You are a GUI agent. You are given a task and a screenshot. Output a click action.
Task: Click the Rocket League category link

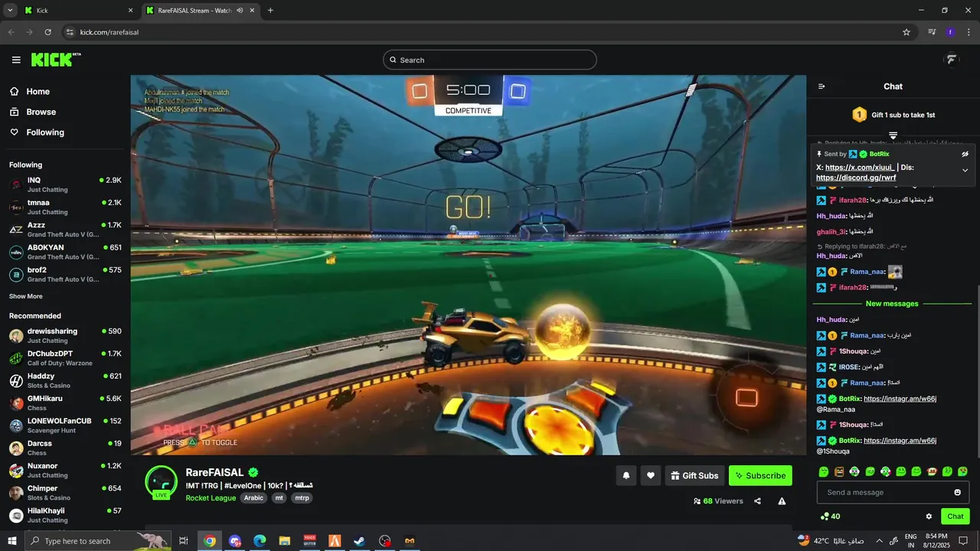(x=211, y=497)
